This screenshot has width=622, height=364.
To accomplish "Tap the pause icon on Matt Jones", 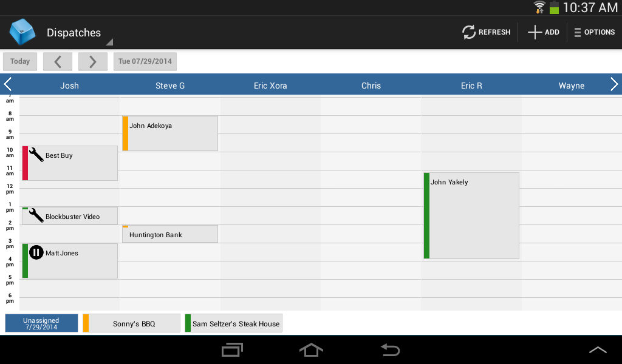I will click(x=36, y=252).
